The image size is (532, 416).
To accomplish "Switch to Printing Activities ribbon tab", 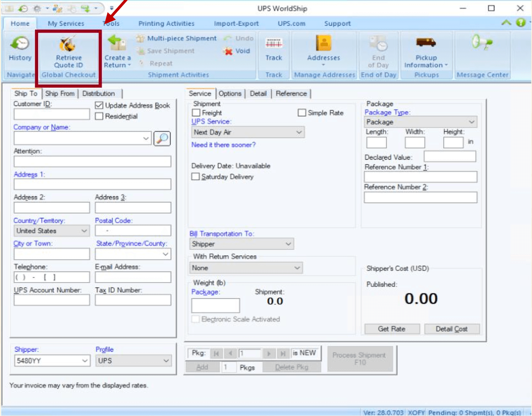I will coord(166,23).
